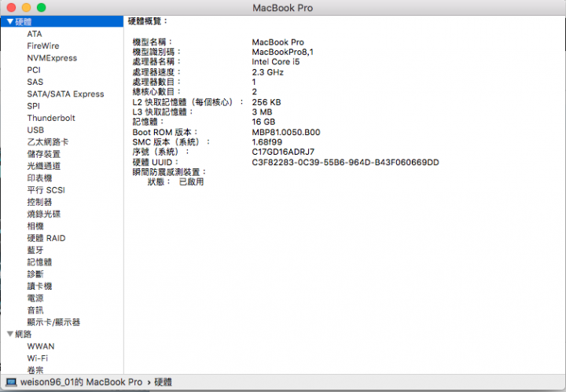Click the 已啟用 status value
Screen dimensions: 566x392
coord(191,181)
